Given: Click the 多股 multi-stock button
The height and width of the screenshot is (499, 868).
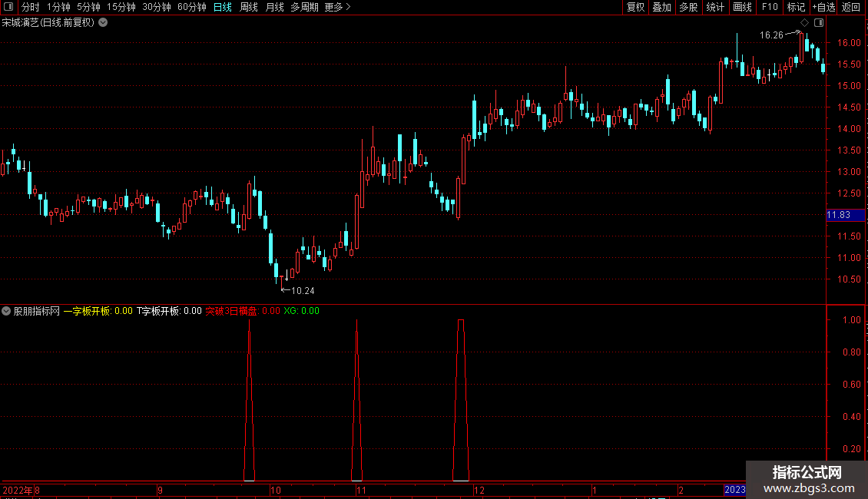Looking at the screenshot, I should [688, 7].
